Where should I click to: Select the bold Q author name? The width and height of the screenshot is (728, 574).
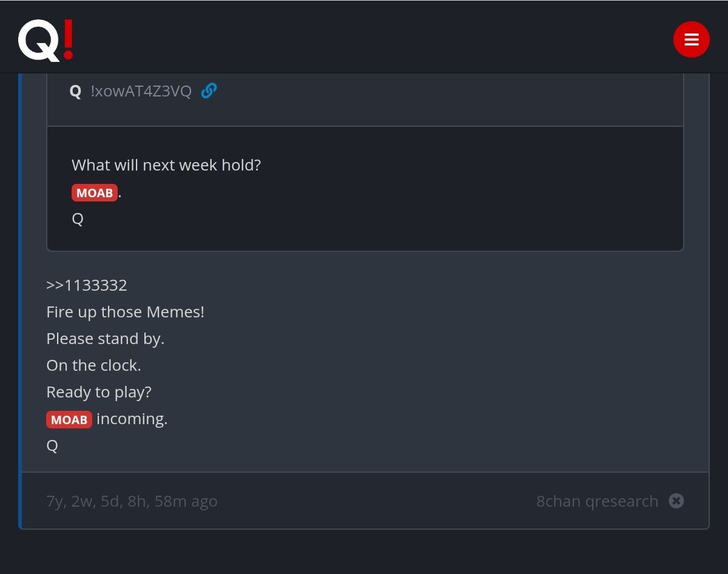click(75, 91)
